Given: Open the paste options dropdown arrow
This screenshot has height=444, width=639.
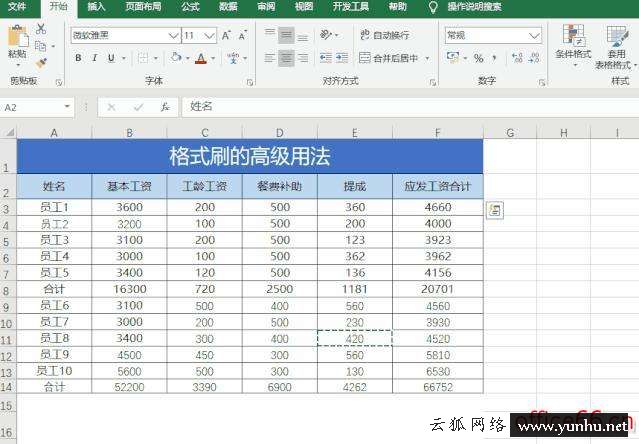Looking at the screenshot, I should click(x=18, y=64).
